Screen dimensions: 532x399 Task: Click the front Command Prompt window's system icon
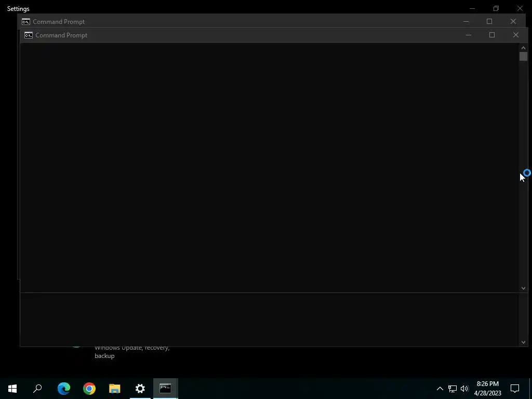[x=29, y=35]
